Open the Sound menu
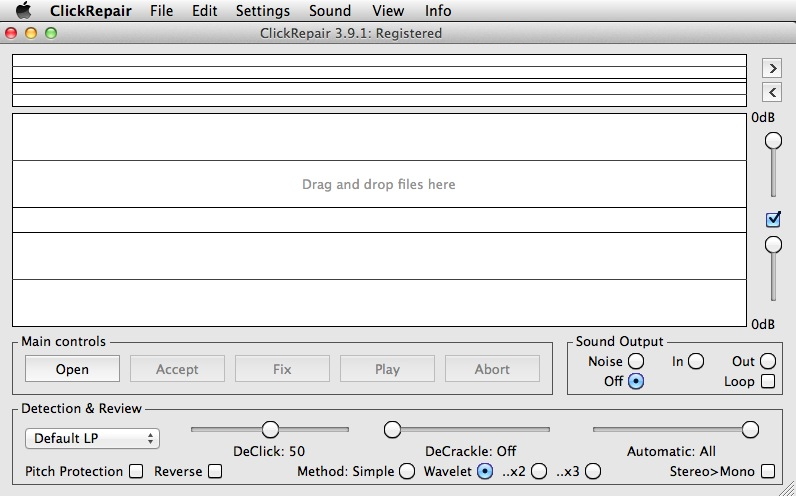Viewport: 796px width, 496px height. pos(330,11)
